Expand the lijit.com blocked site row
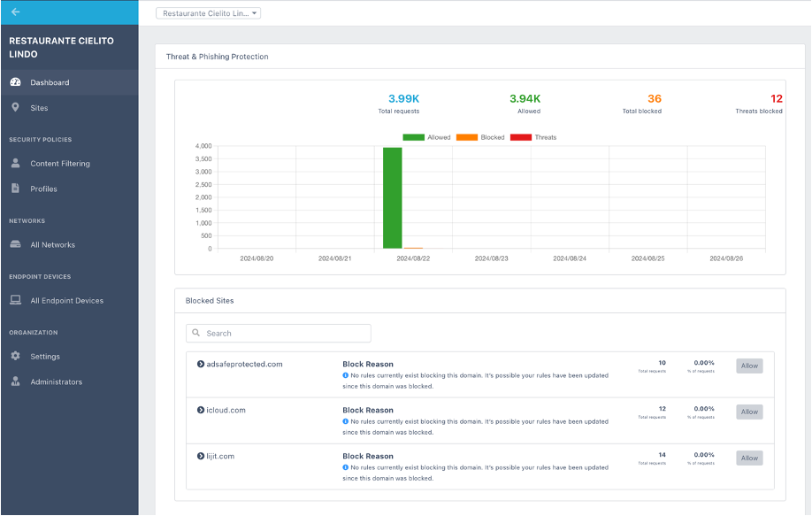The width and height of the screenshot is (812, 516). click(x=201, y=457)
